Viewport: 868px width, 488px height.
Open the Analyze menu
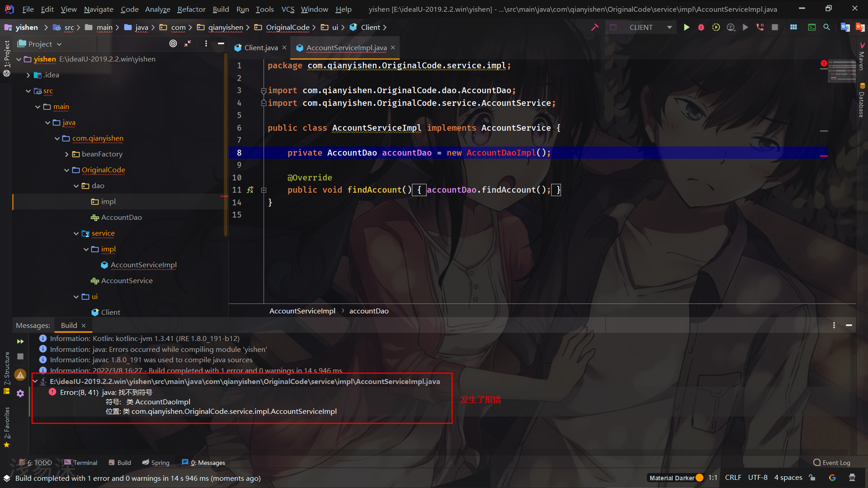pos(157,9)
